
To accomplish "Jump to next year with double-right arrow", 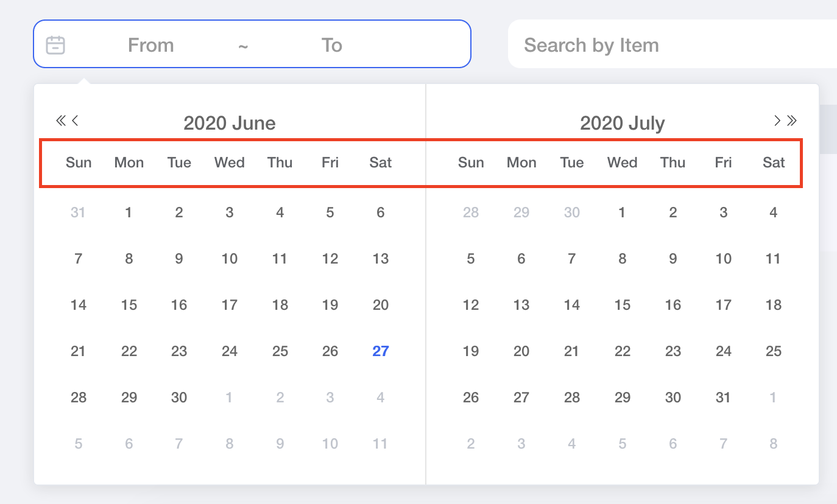I will (x=792, y=121).
